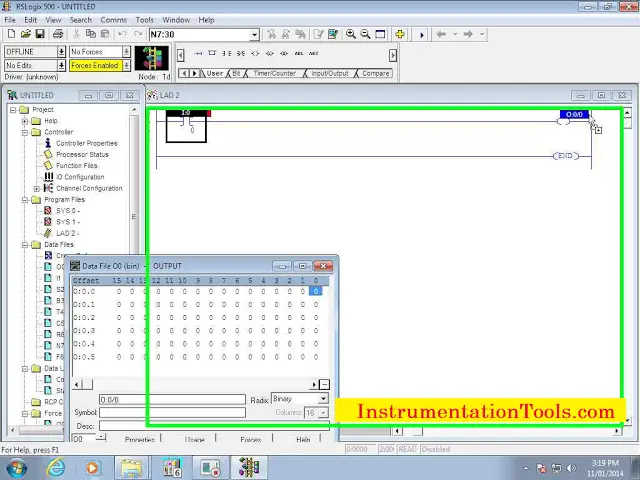Open Processor Status in project tree
Image resolution: width=640 pixels, height=480 pixels.
point(82,154)
